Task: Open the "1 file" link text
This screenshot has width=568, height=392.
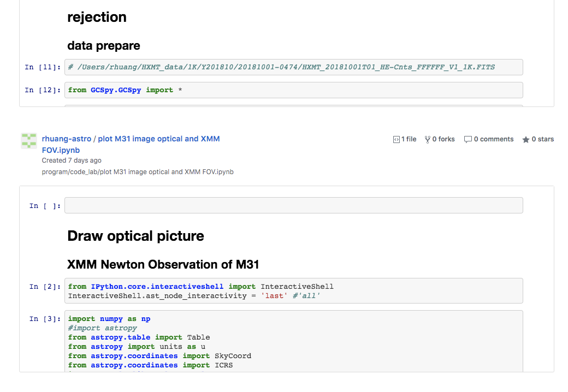Action: 409,139
